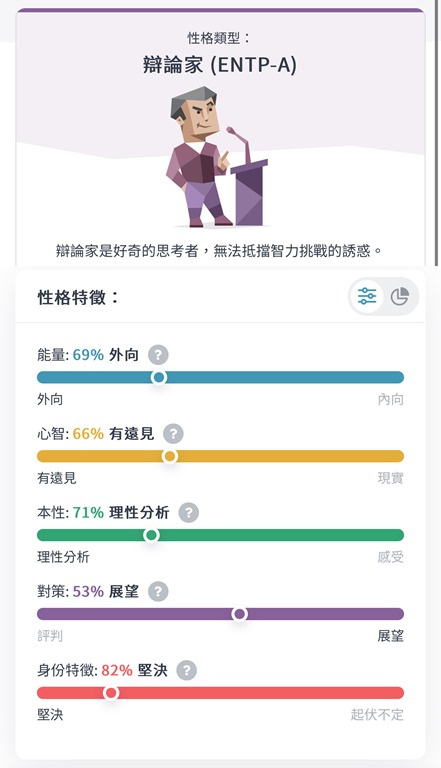Click the red 身份特徵 slider handle
This screenshot has width=441, height=768.
[111, 693]
